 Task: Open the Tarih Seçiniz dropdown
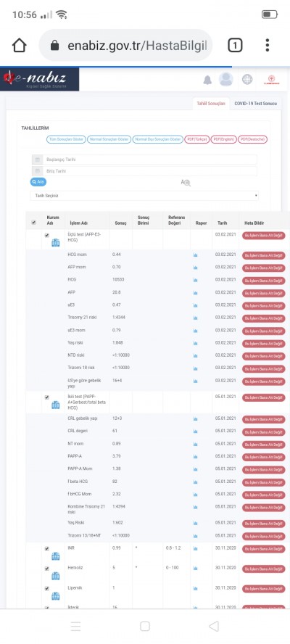tap(144, 196)
